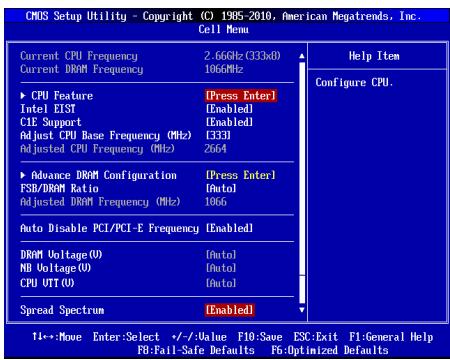This screenshot has width=450, height=360.
Task: Click the Cell Menu title
Action: click(x=223, y=29)
